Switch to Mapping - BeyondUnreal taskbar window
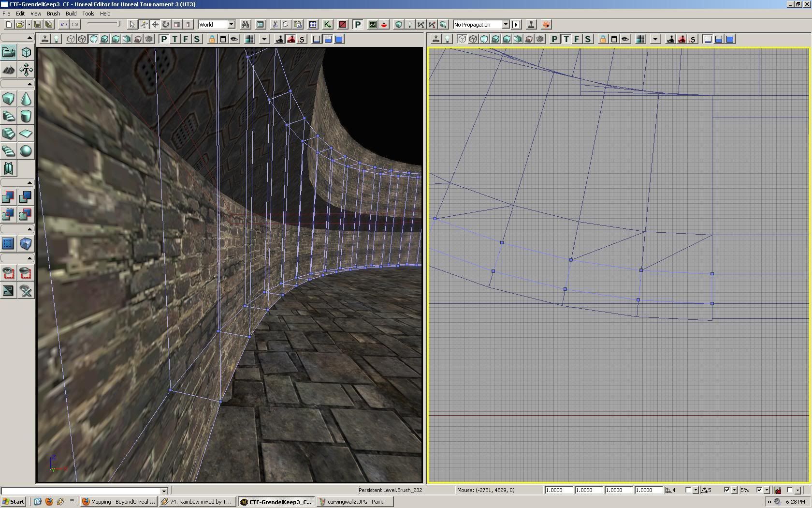Image resolution: width=812 pixels, height=508 pixels. (x=118, y=502)
